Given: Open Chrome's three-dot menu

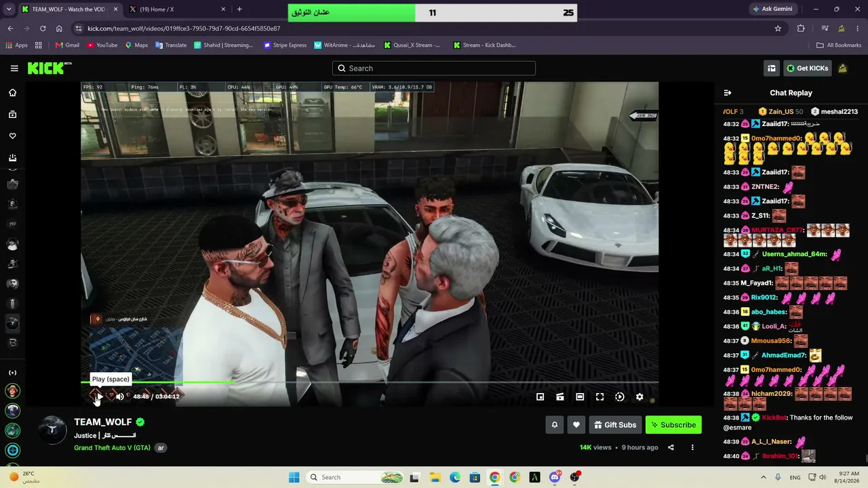Looking at the screenshot, I should pyautogui.click(x=859, y=28).
